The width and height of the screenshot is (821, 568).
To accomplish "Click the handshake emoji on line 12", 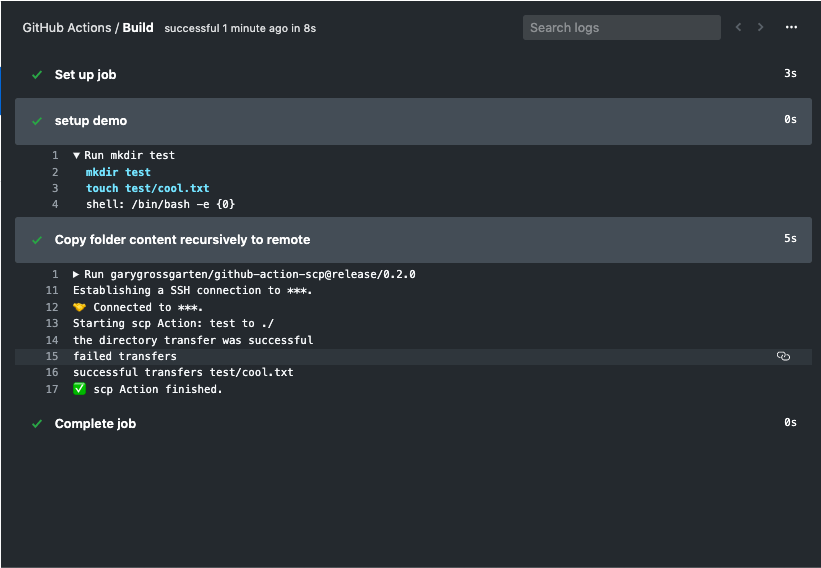I will [79, 307].
